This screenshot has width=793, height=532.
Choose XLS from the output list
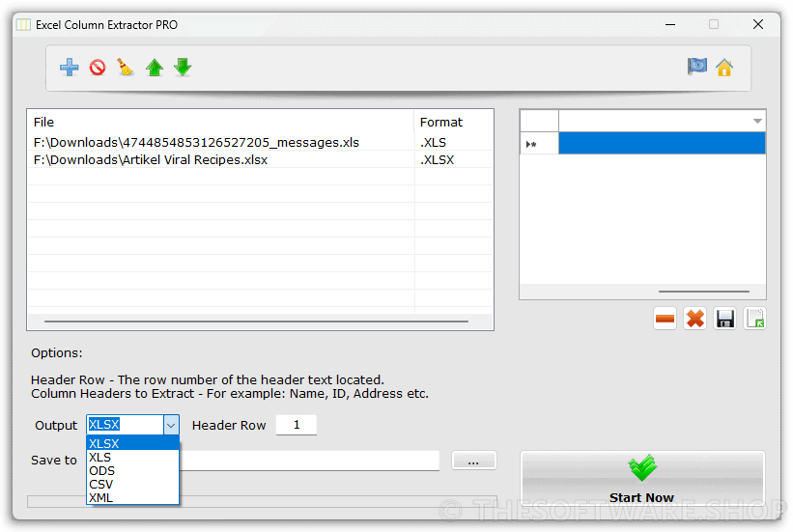coord(132,457)
